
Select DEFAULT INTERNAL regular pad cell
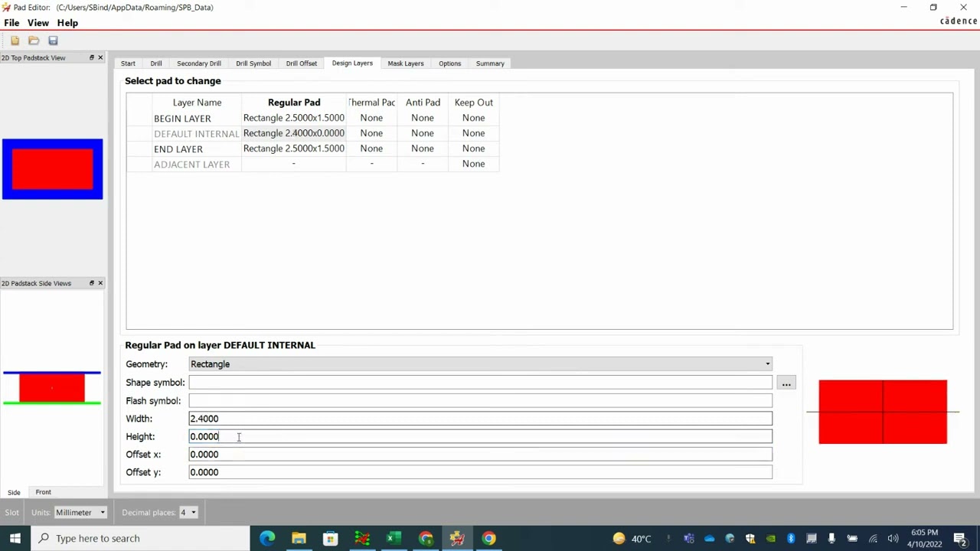[x=294, y=133]
